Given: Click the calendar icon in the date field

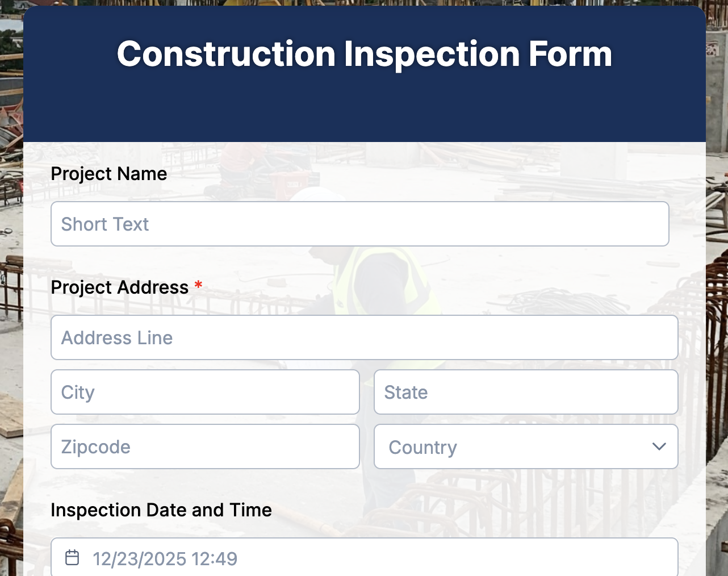Looking at the screenshot, I should tap(72, 558).
